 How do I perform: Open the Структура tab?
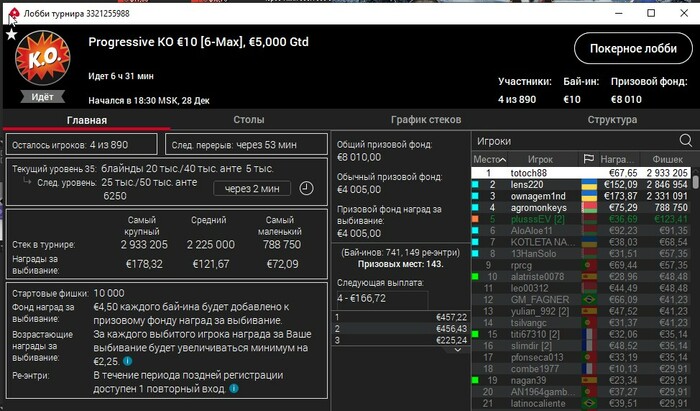coord(612,120)
